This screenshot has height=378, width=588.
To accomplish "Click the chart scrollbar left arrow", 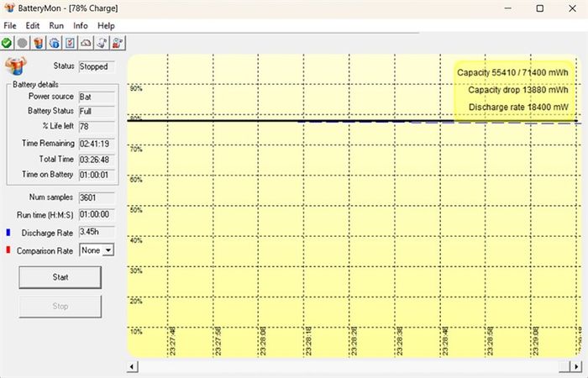I will pyautogui.click(x=132, y=366).
